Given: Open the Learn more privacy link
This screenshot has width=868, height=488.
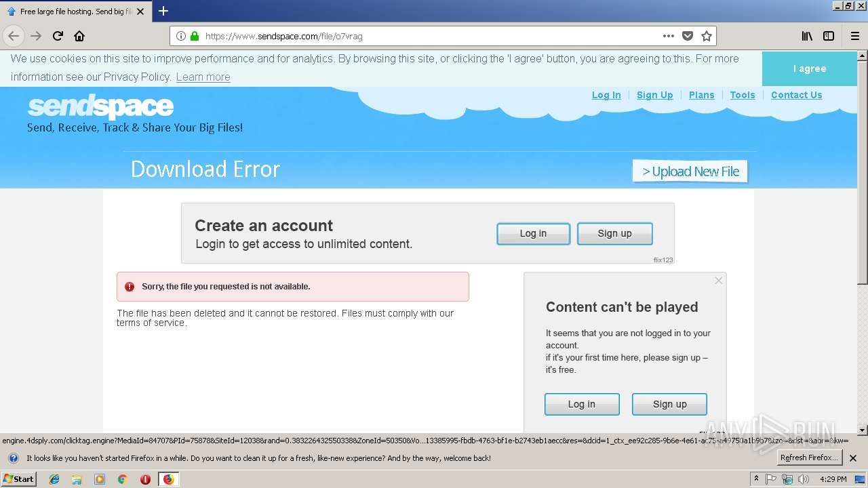Looking at the screenshot, I should [x=203, y=77].
